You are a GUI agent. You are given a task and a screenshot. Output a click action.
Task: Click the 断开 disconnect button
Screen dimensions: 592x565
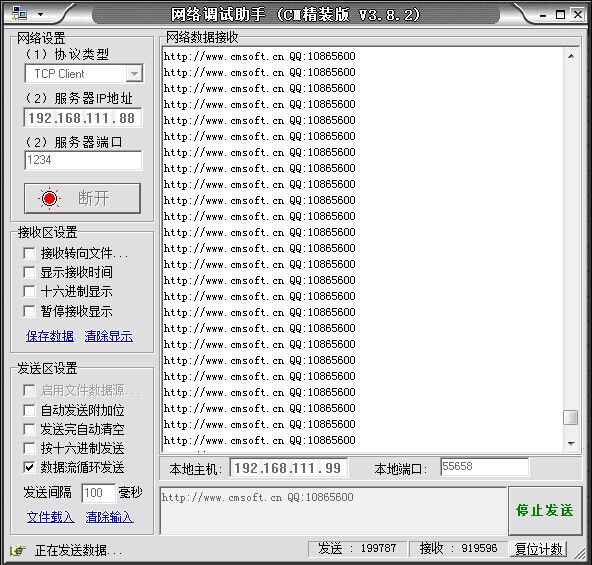point(82,199)
